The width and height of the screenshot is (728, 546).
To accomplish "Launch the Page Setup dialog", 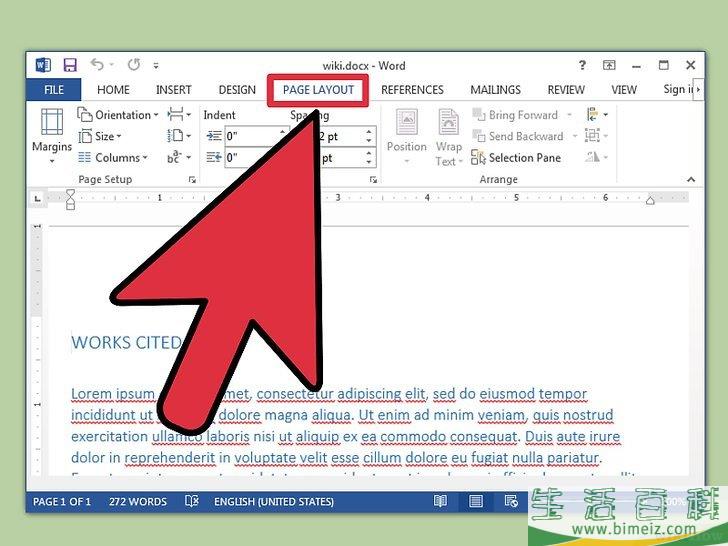I will pyautogui.click(x=192, y=180).
